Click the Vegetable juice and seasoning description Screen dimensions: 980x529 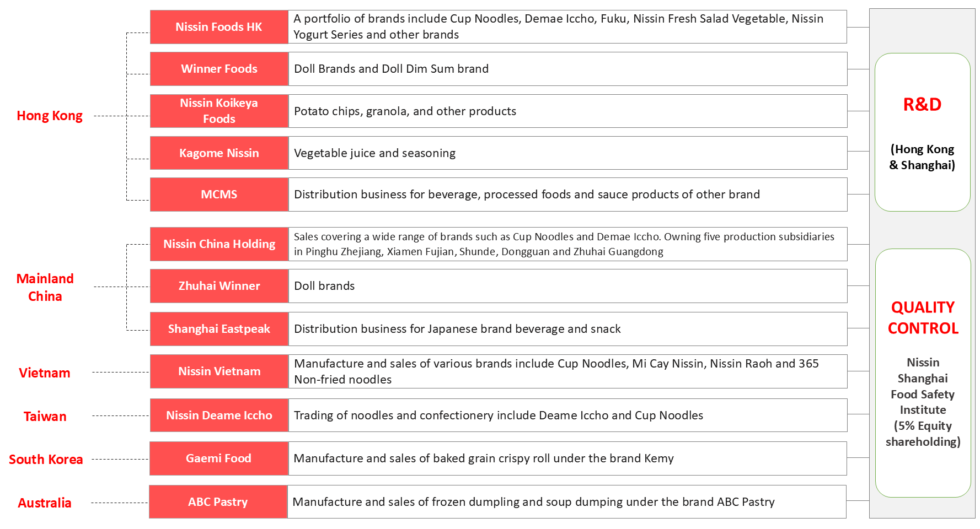click(x=375, y=153)
